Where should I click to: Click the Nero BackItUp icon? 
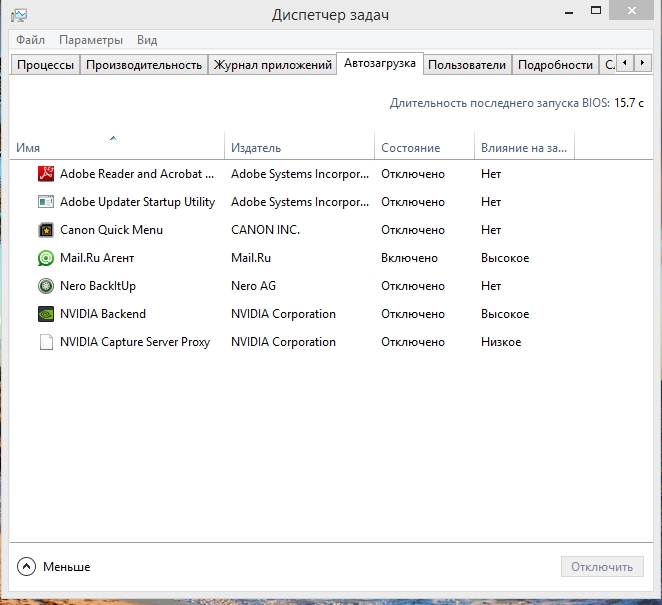click(45, 286)
